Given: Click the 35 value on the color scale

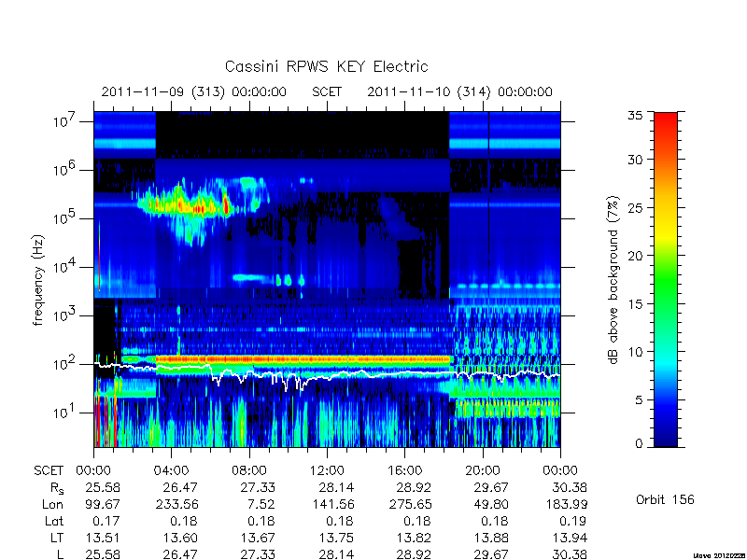Looking at the screenshot, I should 636,116.
